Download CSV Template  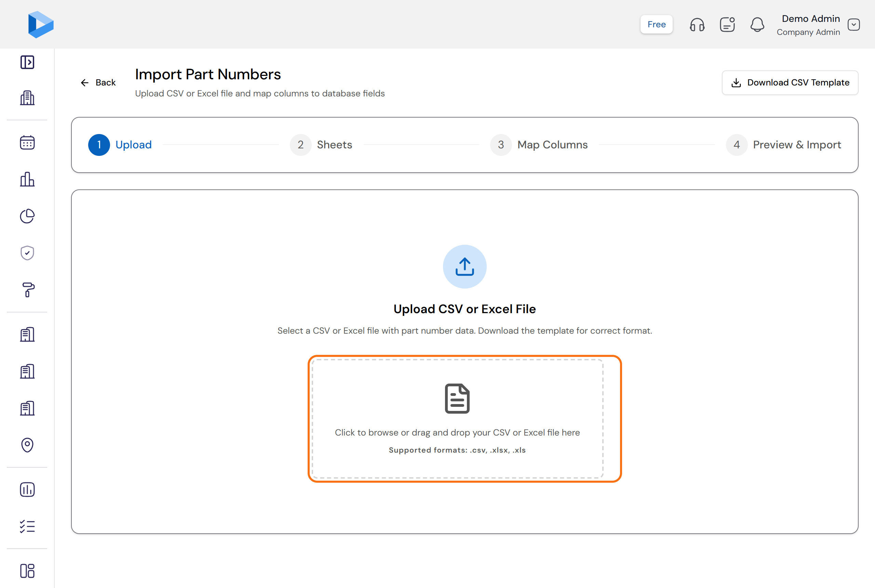(x=790, y=82)
